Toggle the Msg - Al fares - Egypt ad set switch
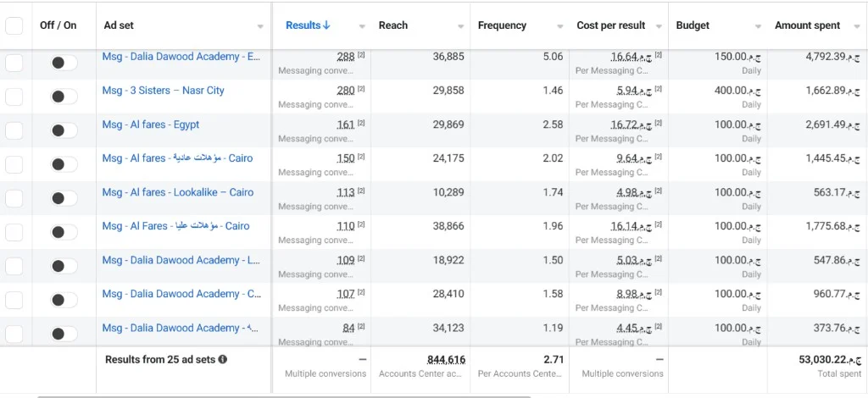Image resolution: width=868 pixels, height=398 pixels. (64, 130)
